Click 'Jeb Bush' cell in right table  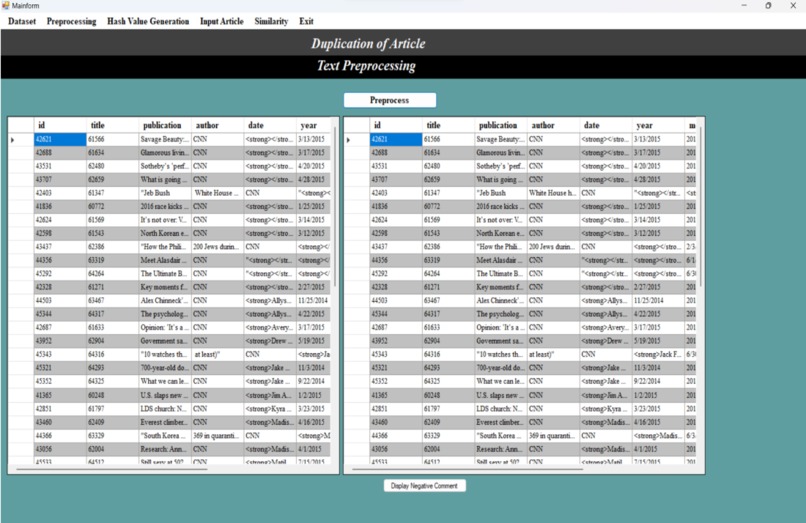[501, 193]
